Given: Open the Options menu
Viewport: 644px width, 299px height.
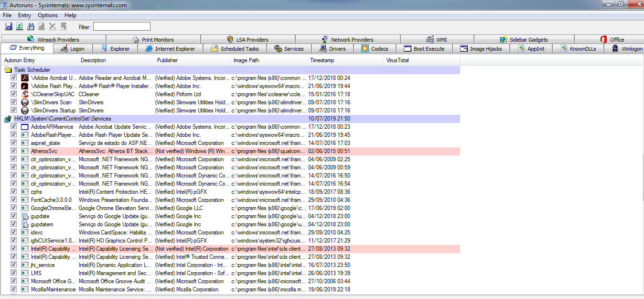Looking at the screenshot, I should pyautogui.click(x=48, y=15).
